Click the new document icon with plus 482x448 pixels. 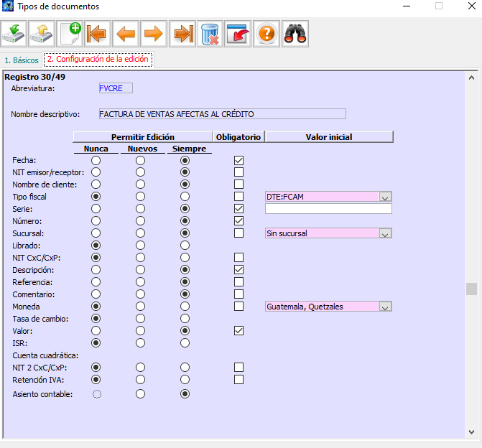click(70, 34)
